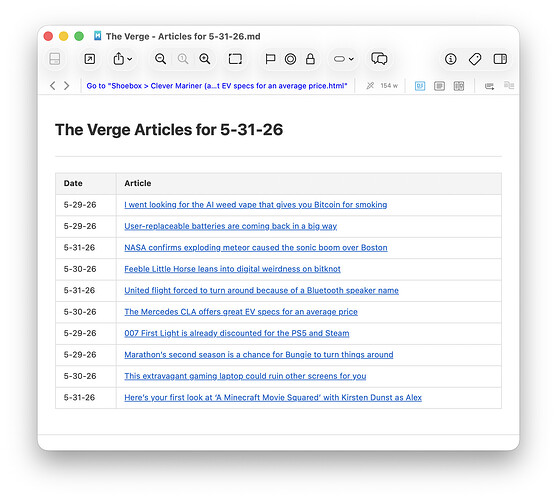Click date 5-31-26 in the Minecraft Movie row
The height and width of the screenshot is (500, 556).
pos(79,398)
